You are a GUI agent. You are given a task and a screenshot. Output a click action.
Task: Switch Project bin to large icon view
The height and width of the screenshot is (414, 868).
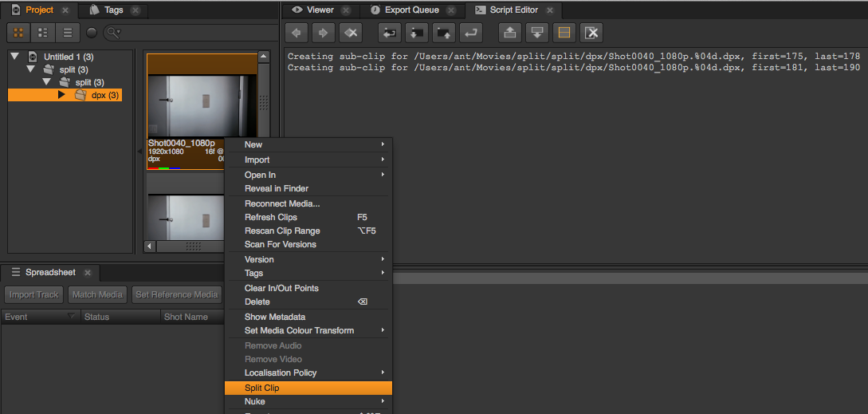point(19,33)
